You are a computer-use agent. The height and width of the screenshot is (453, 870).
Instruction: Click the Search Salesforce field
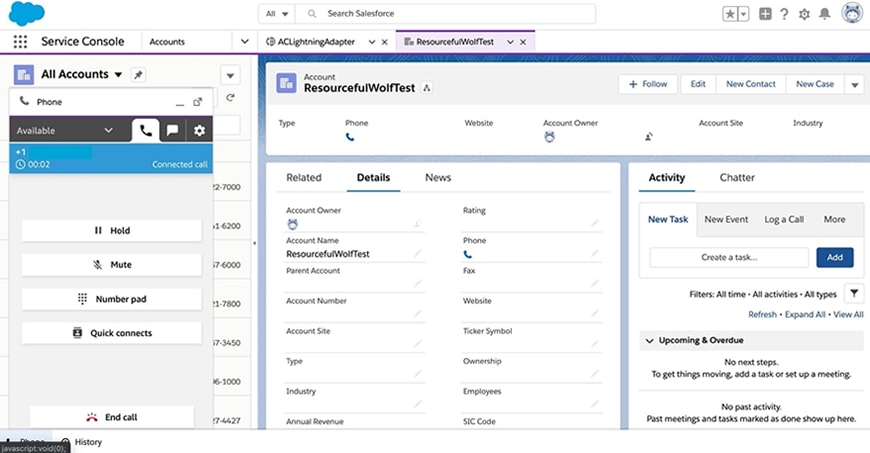[x=446, y=13]
